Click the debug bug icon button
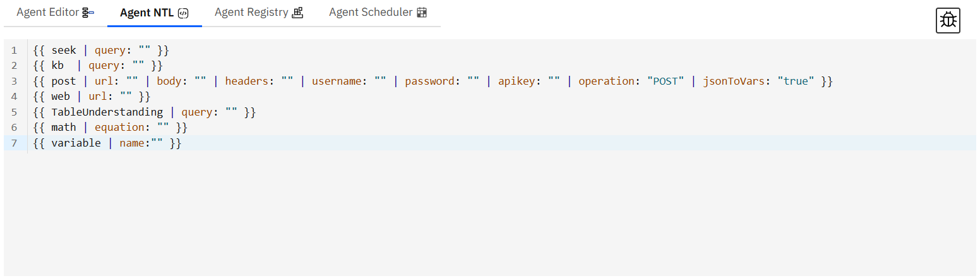Viewport: 980px width, 278px height. click(948, 21)
